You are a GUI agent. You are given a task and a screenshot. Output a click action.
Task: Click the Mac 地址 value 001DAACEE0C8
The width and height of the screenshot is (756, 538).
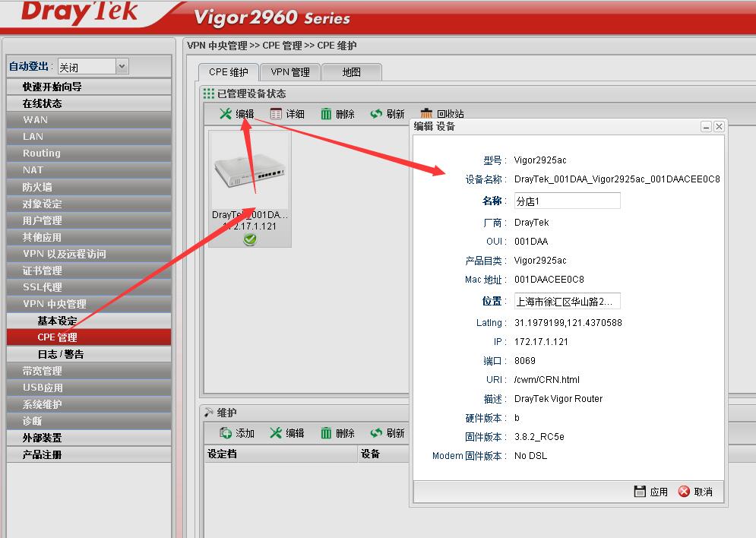click(x=549, y=280)
